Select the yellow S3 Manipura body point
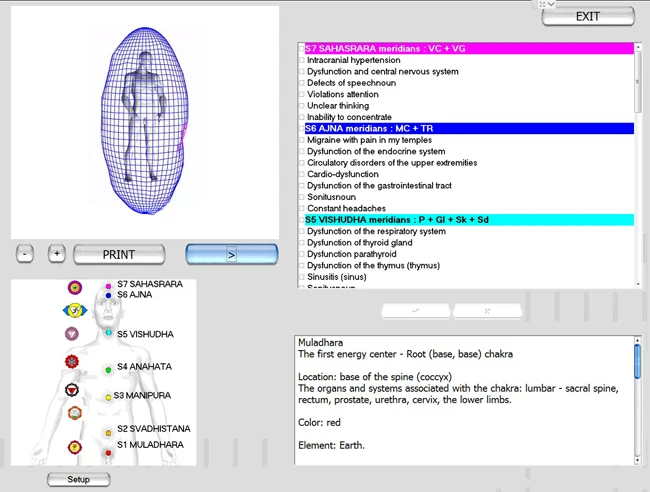The image size is (650, 492). 108,397
